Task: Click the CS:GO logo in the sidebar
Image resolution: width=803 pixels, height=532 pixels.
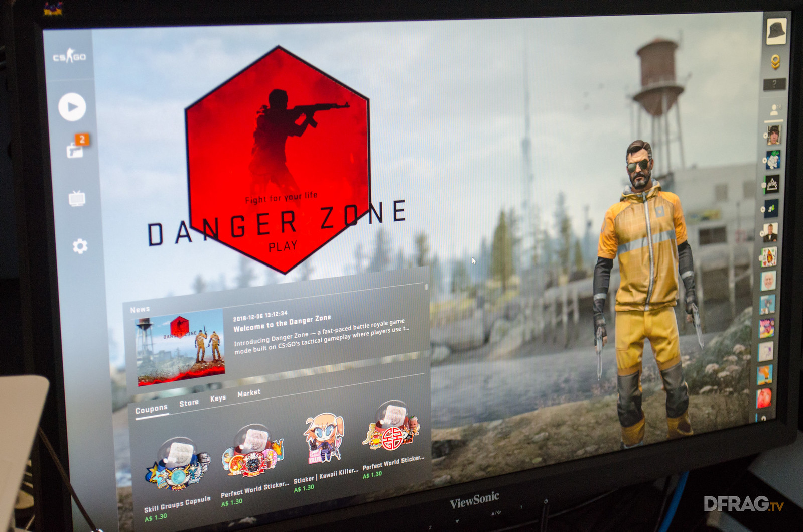Action: [x=69, y=57]
